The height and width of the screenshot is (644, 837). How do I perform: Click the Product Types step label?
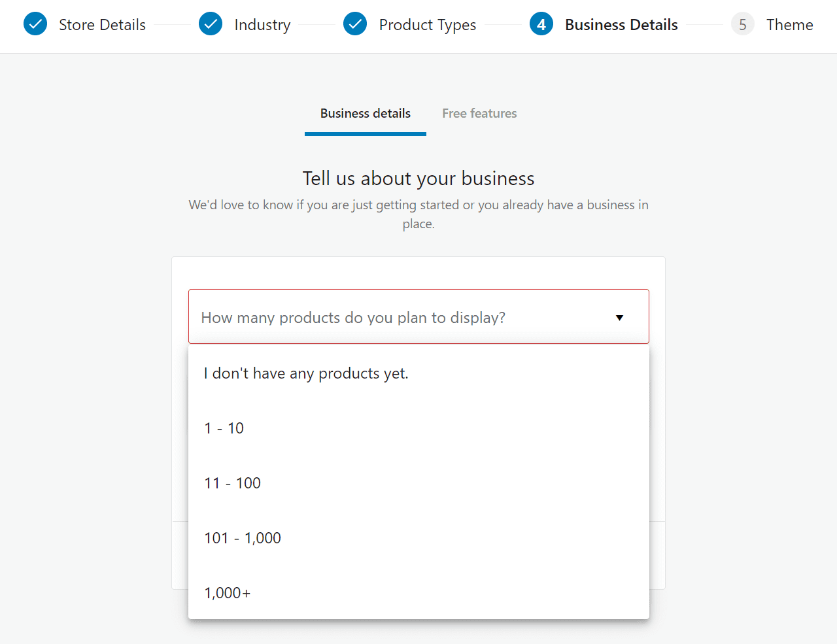pyautogui.click(x=428, y=24)
